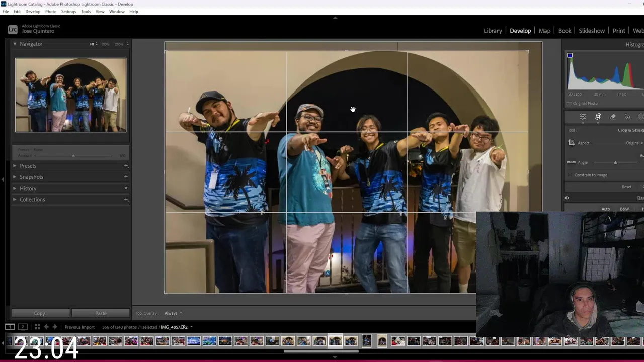Image resolution: width=644 pixels, height=362 pixels.
Task: Open the Aspect Original dropdown
Action: coord(634,143)
